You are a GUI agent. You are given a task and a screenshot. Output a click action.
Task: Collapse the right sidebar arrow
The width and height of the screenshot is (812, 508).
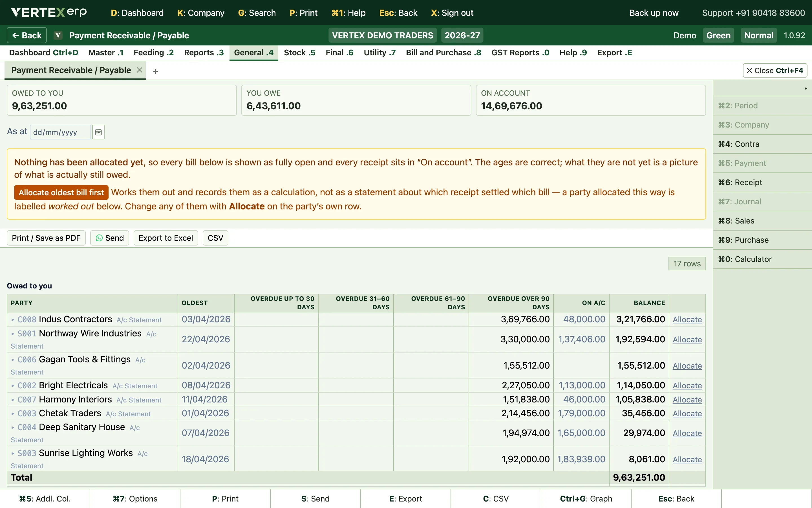805,88
